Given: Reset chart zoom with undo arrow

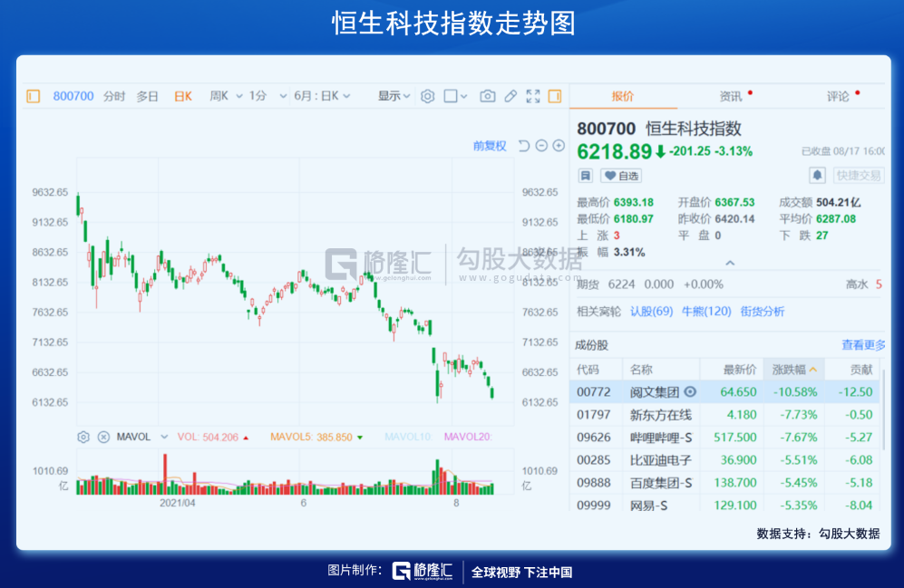Looking at the screenshot, I should 523,146.
